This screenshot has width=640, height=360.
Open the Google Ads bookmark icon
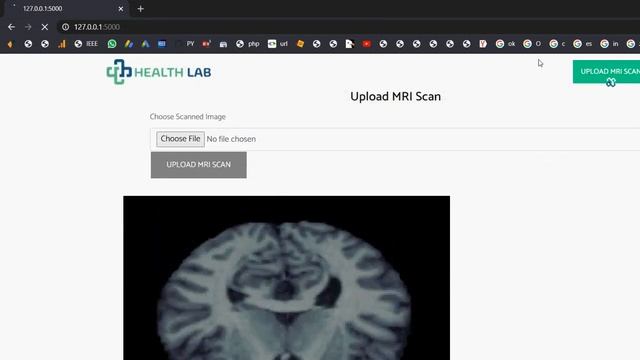(x=145, y=44)
